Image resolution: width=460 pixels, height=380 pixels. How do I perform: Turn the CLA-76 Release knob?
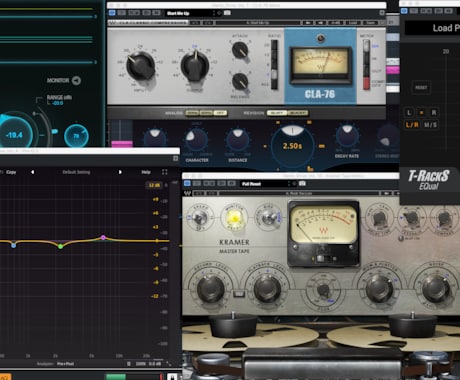pyautogui.click(x=240, y=81)
